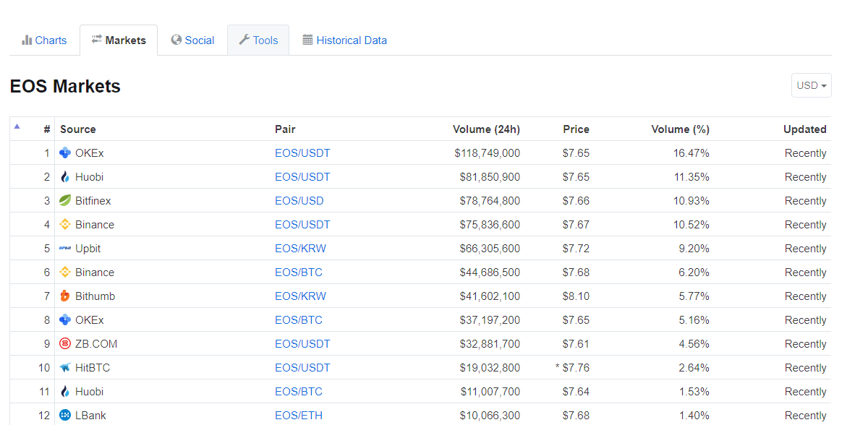868x425 pixels.
Task: Click the HitBTC logo icon
Action: pyautogui.click(x=65, y=368)
